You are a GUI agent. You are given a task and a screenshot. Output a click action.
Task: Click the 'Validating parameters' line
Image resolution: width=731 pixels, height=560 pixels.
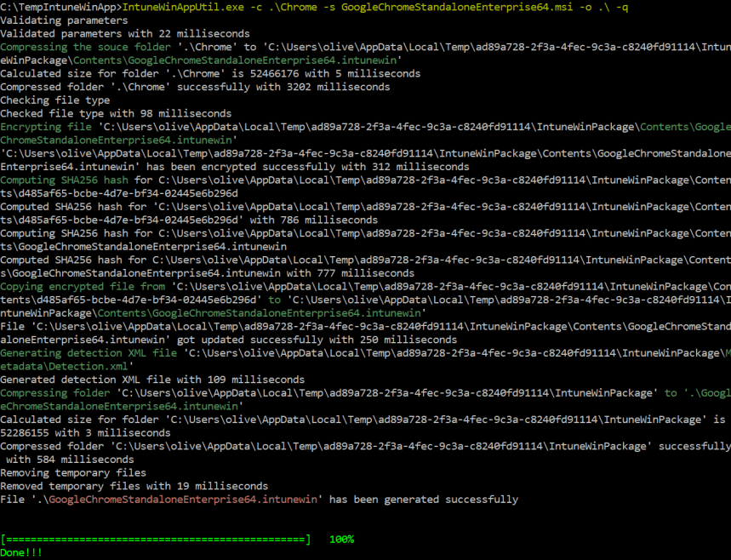click(66, 20)
